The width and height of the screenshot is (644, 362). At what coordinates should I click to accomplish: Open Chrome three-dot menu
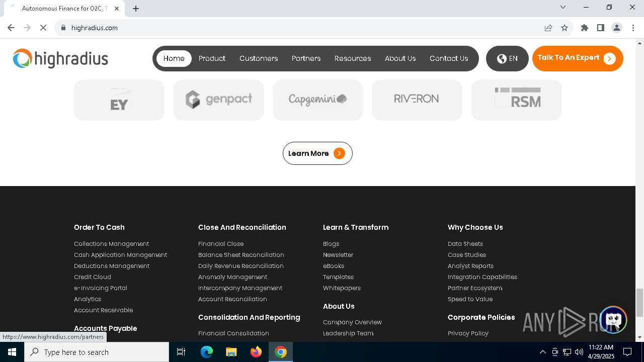pos(633,28)
